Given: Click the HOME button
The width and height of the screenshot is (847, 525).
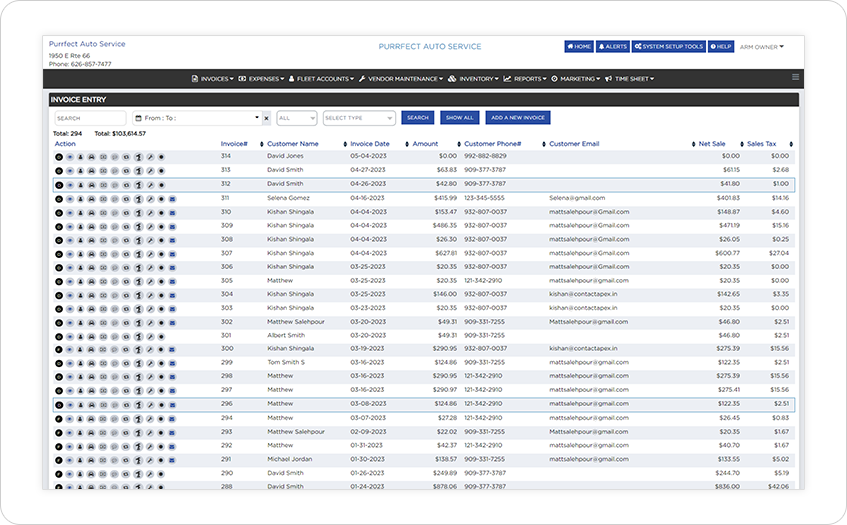Looking at the screenshot, I should coord(579,47).
